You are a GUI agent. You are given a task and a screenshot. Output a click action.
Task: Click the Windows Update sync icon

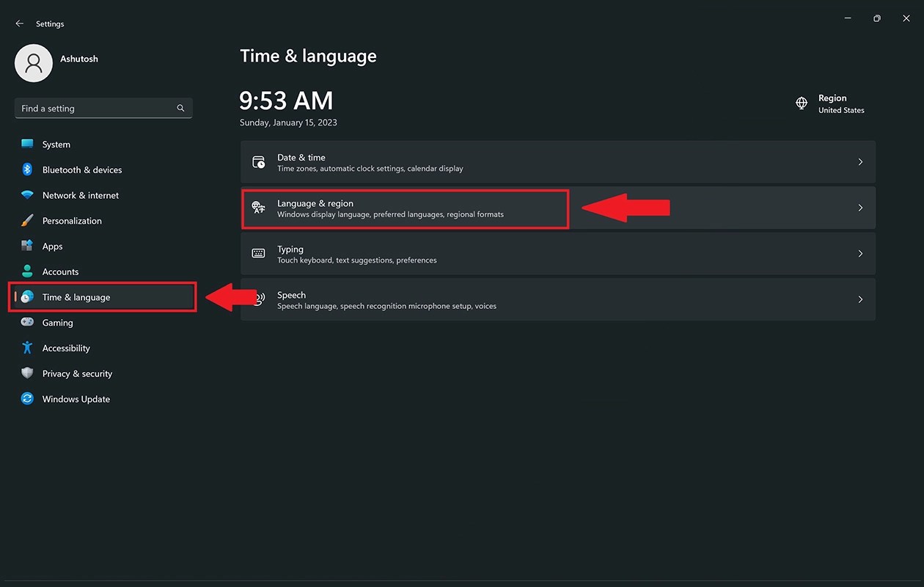(27, 398)
